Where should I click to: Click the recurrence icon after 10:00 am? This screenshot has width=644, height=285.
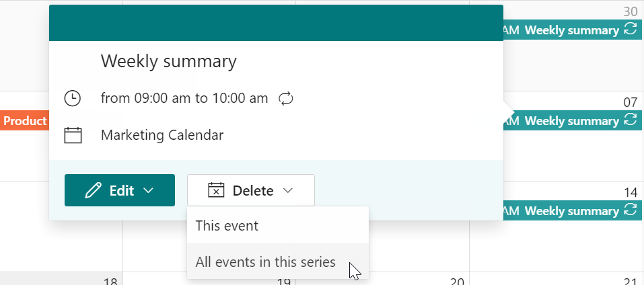(286, 98)
